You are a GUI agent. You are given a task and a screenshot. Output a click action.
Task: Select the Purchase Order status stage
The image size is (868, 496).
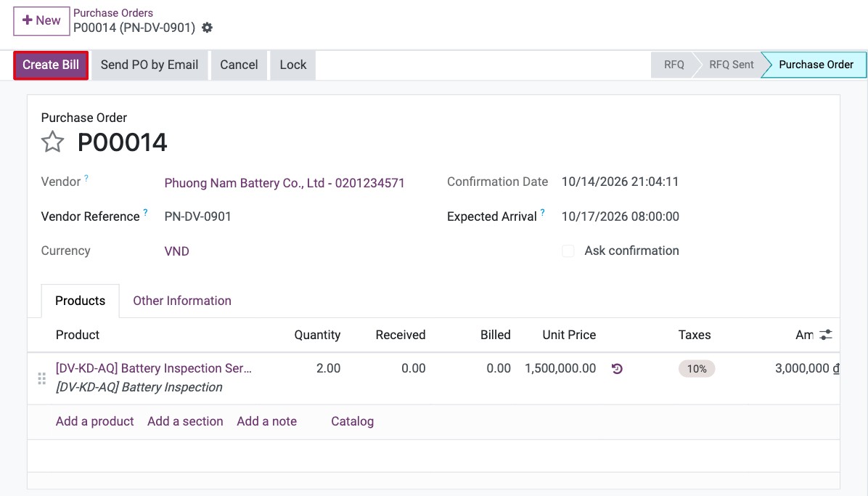[816, 65]
